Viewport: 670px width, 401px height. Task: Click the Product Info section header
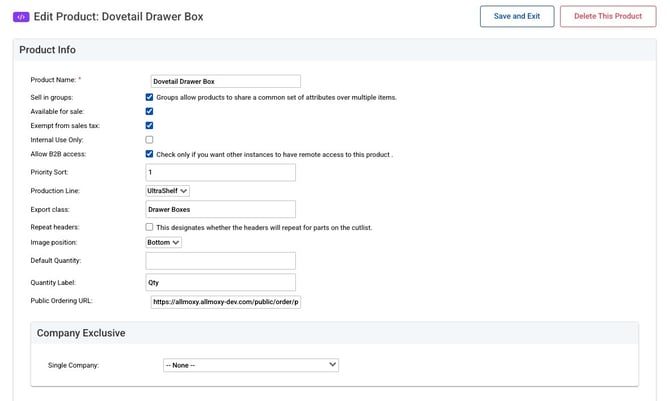click(47, 50)
